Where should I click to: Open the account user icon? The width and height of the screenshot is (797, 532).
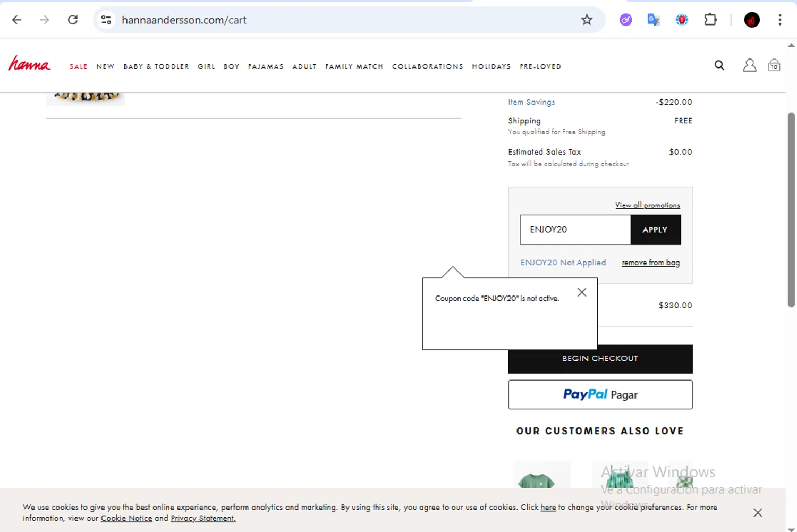[x=750, y=65]
